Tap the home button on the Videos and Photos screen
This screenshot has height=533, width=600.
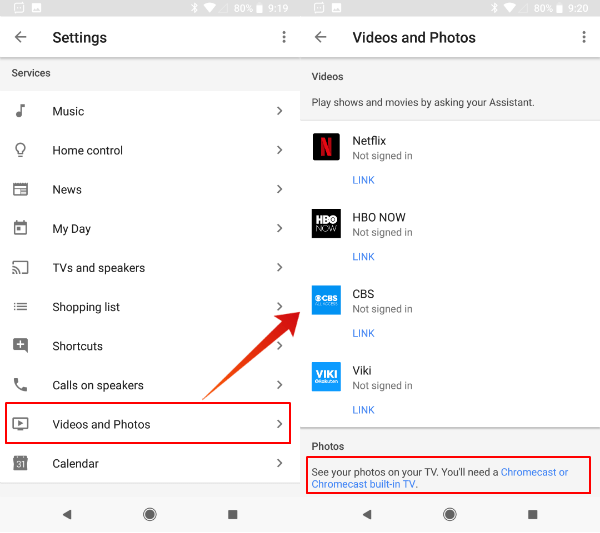[x=450, y=514]
